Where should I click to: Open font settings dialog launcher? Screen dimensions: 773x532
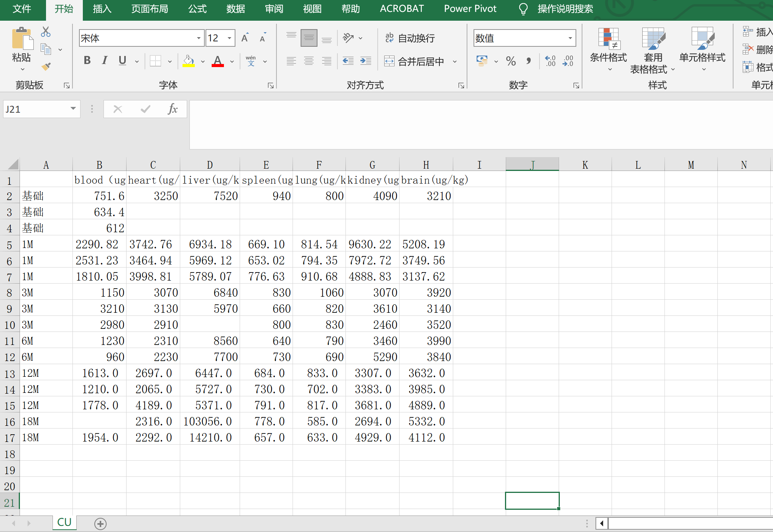(x=271, y=85)
